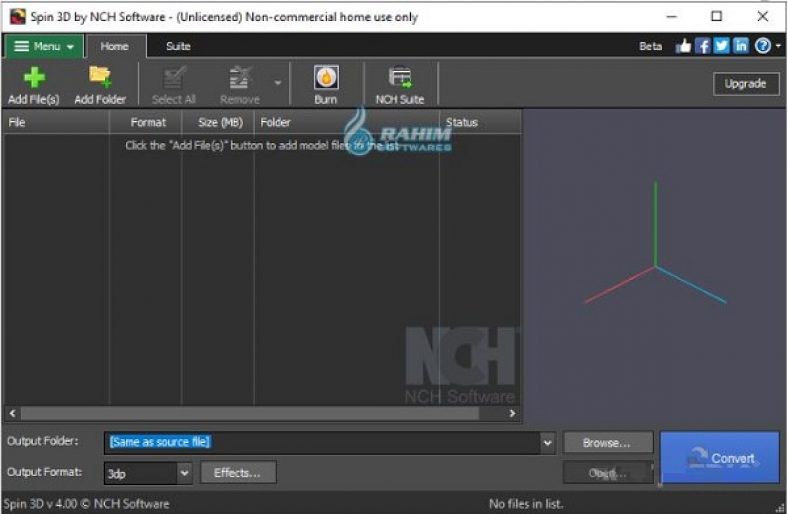Click the Spin 3D app icon in title bar
Screen dimensions: 788x514
(x=18, y=17)
